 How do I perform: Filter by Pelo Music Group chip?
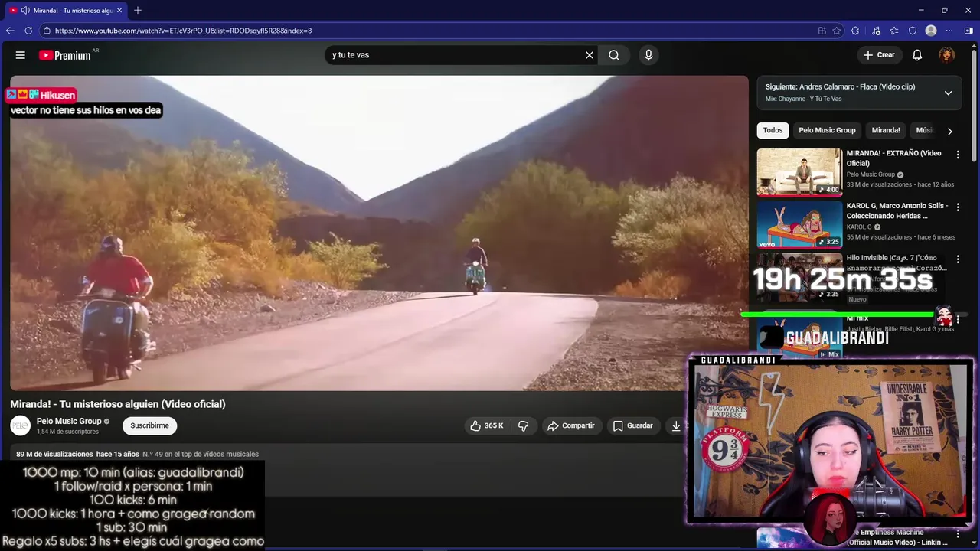(827, 130)
